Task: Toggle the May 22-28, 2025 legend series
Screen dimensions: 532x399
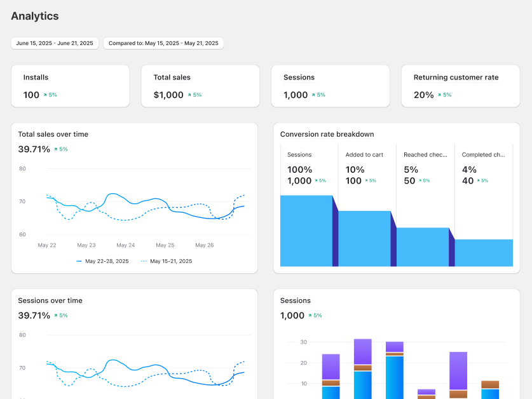Action: tap(102, 261)
